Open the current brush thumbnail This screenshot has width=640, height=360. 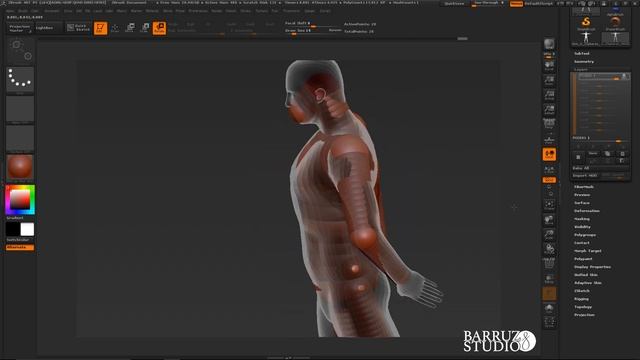(x=20, y=51)
